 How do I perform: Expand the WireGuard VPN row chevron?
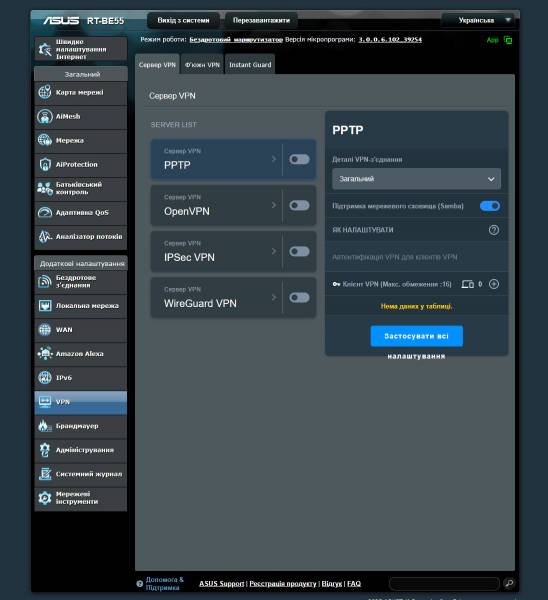coord(274,297)
